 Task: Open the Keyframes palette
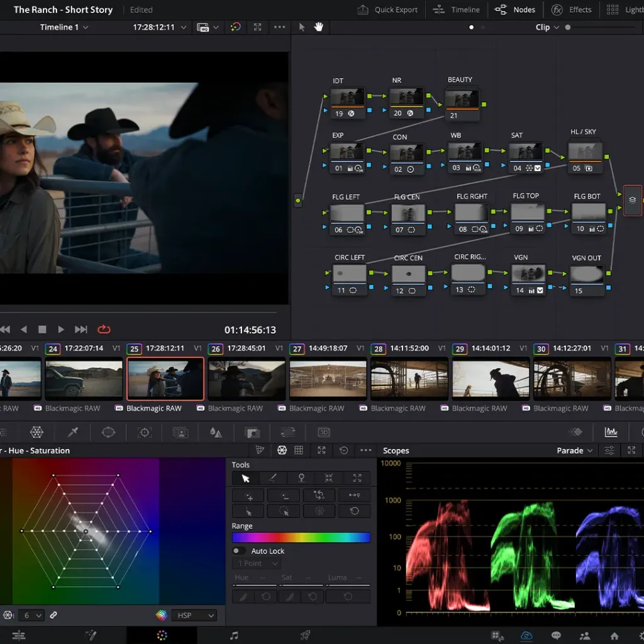pos(577,431)
